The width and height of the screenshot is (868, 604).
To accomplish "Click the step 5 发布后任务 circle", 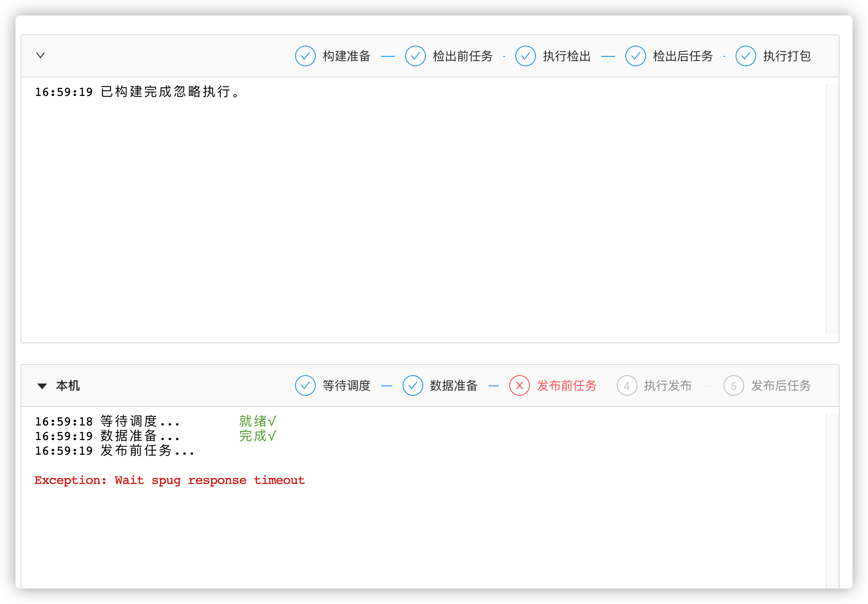I will click(734, 385).
